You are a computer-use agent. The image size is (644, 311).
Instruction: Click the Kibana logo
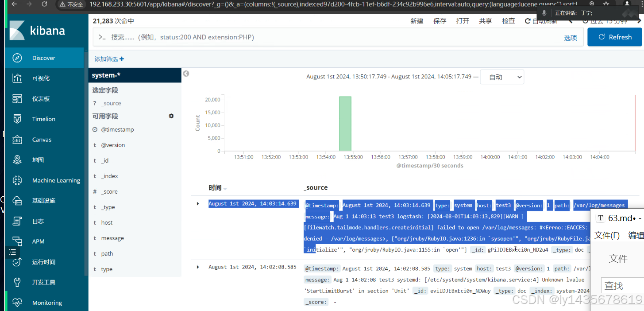pos(37,30)
